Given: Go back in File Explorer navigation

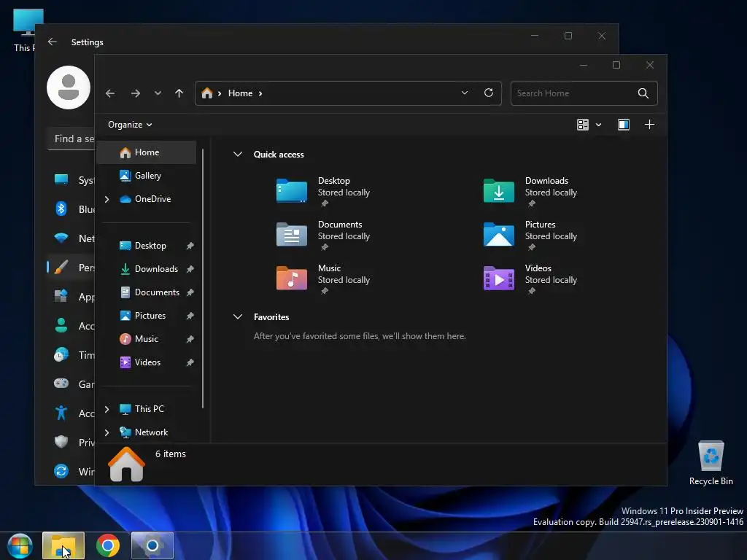Looking at the screenshot, I should pyautogui.click(x=110, y=93).
